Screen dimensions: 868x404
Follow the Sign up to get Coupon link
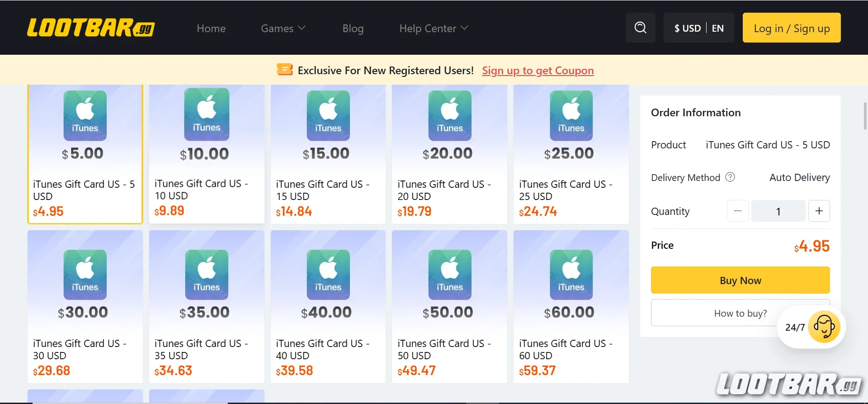click(x=538, y=71)
